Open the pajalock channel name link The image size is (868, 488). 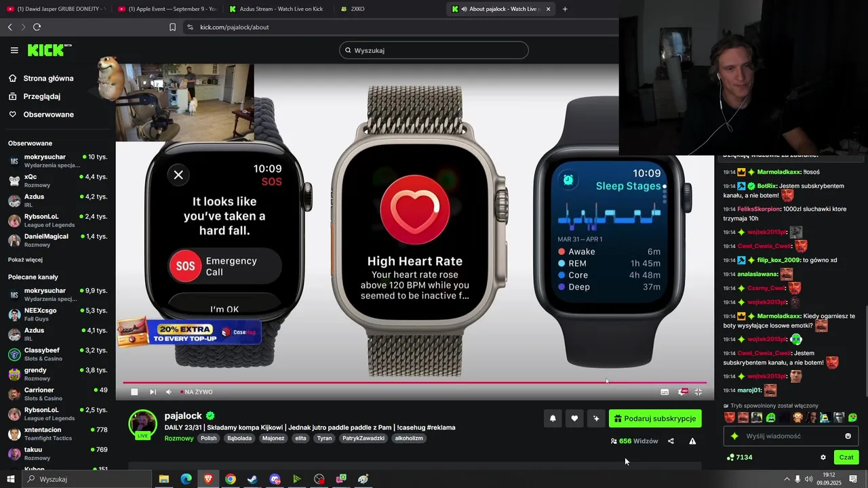click(183, 415)
